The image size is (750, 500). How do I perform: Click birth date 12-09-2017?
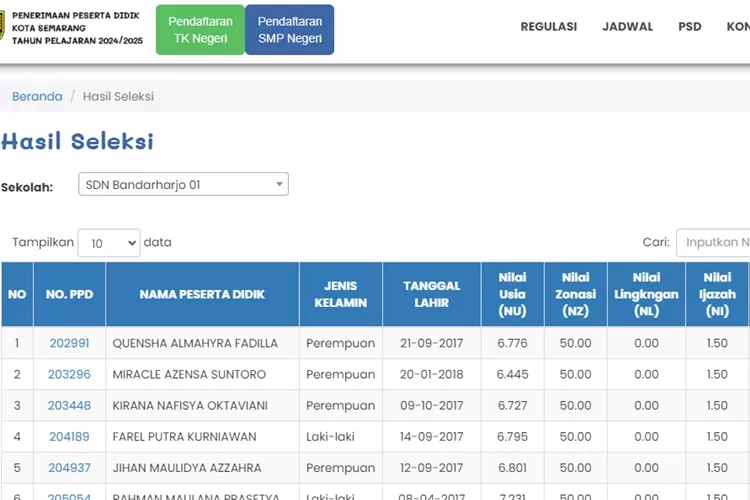coord(432,467)
